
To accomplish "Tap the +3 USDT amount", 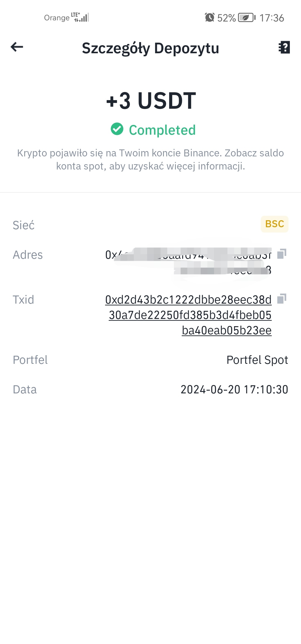I will pyautogui.click(x=151, y=101).
